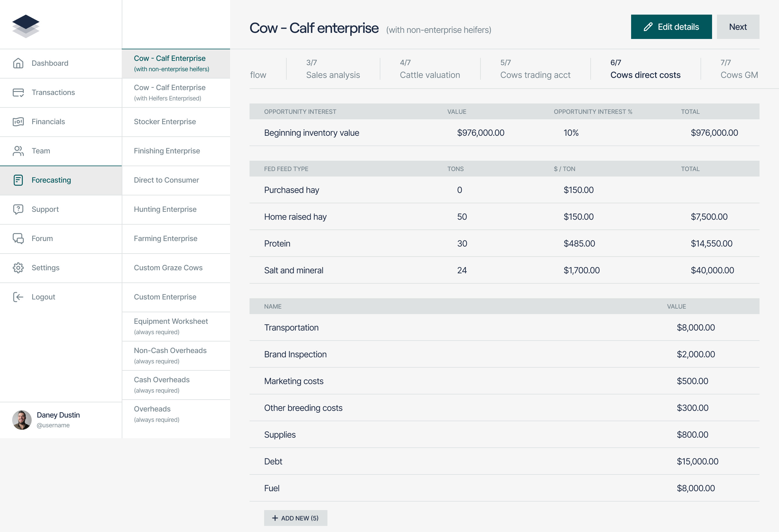Viewport: 779px width, 532px height.
Task: Go to the Cows GM step tab
Action: click(739, 69)
